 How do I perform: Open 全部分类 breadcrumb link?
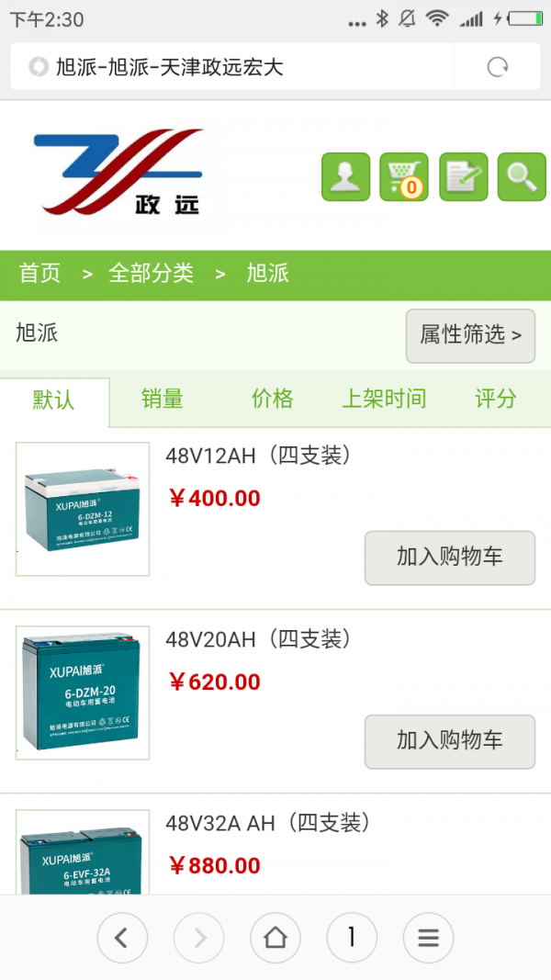152,273
